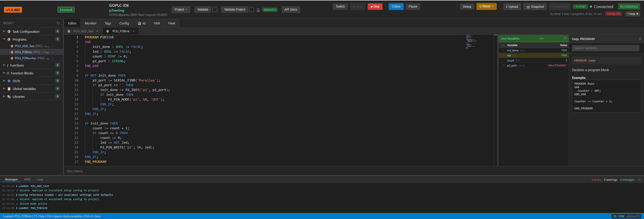Image resolution: width=644 pixels, height=219 pixels.
Task: Click the download arrow beside POU_P2Monitor
Action: (x=53, y=58)
